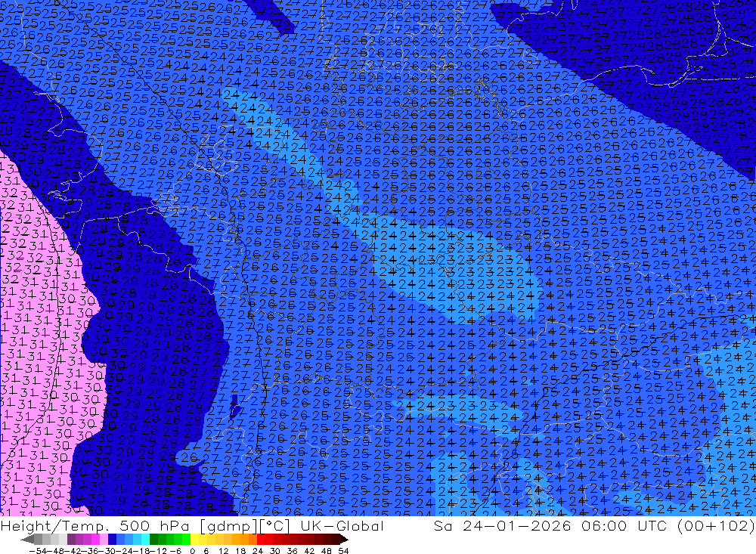Click the cyan swatch above label -18
The width and height of the screenshot is (756, 554).
pos(145,540)
